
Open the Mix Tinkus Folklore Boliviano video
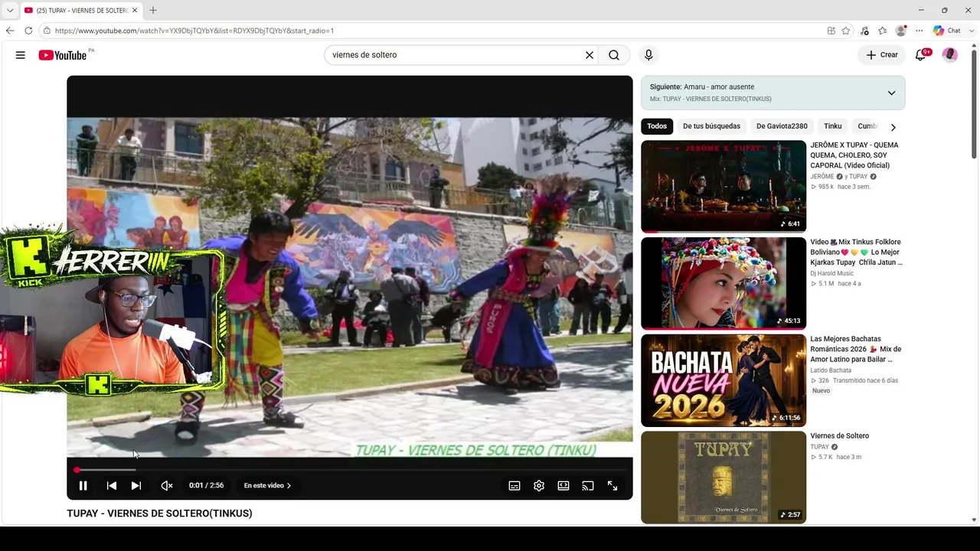856,252
